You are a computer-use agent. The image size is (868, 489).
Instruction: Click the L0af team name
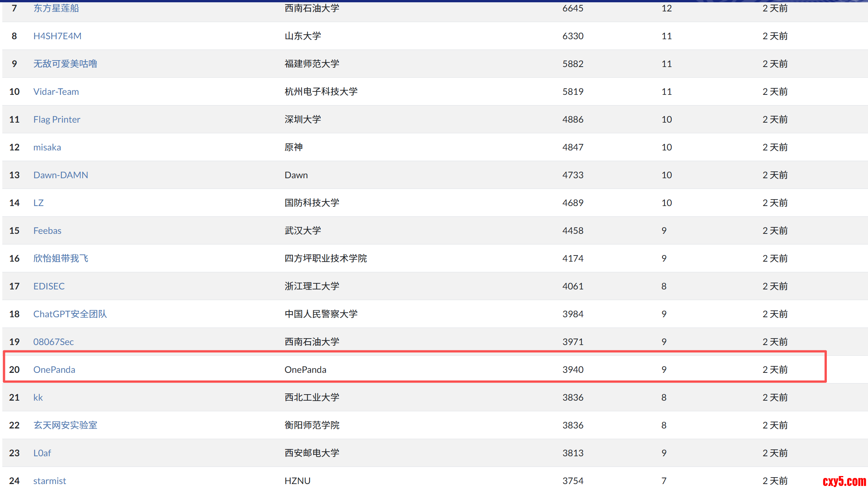(x=42, y=453)
